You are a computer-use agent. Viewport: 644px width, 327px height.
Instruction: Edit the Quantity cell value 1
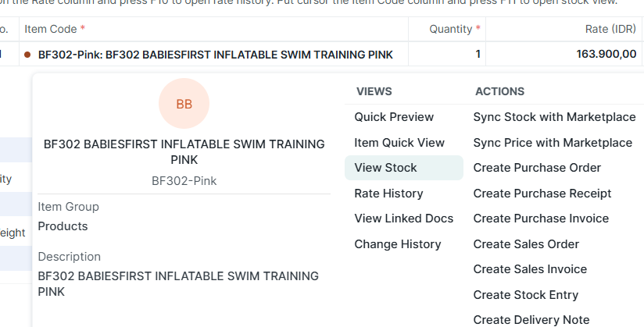(x=448, y=55)
